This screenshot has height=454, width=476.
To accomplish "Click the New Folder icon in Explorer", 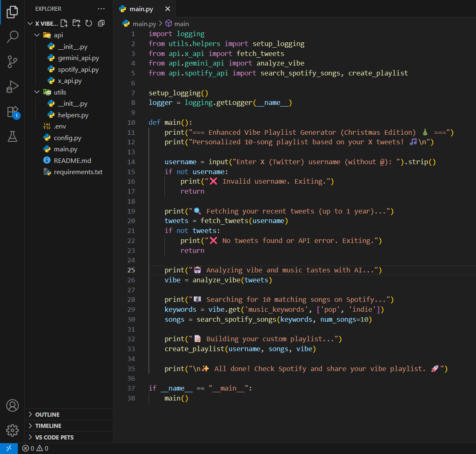I will 76,23.
